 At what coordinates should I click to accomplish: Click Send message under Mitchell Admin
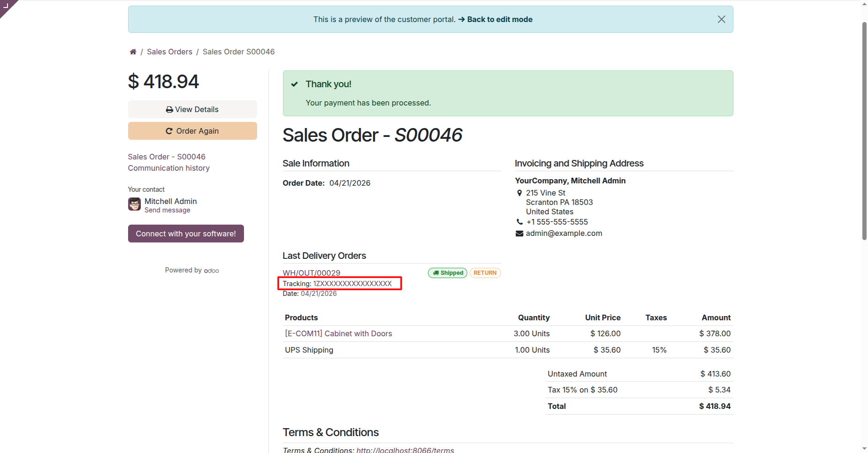(x=167, y=210)
